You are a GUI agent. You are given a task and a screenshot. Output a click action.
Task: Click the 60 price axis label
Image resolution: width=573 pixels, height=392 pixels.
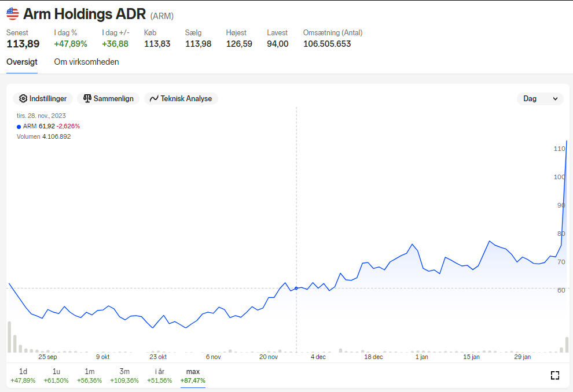point(561,291)
